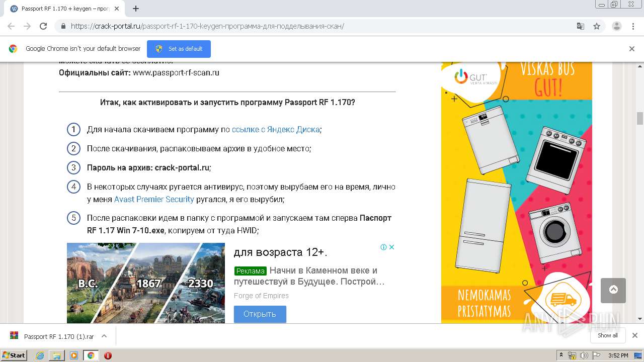Close the Forge of Empires ad
This screenshot has height=362, width=644.
(x=391, y=247)
